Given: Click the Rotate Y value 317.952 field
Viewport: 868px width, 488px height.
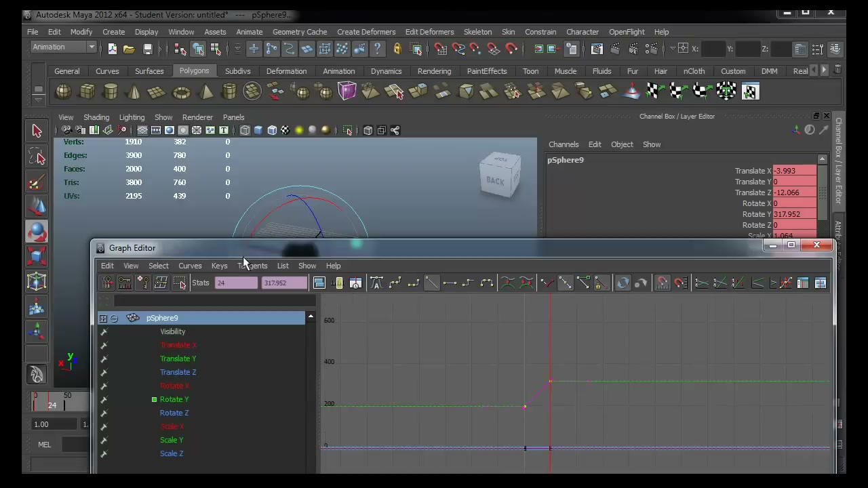Looking at the screenshot, I should [794, 214].
